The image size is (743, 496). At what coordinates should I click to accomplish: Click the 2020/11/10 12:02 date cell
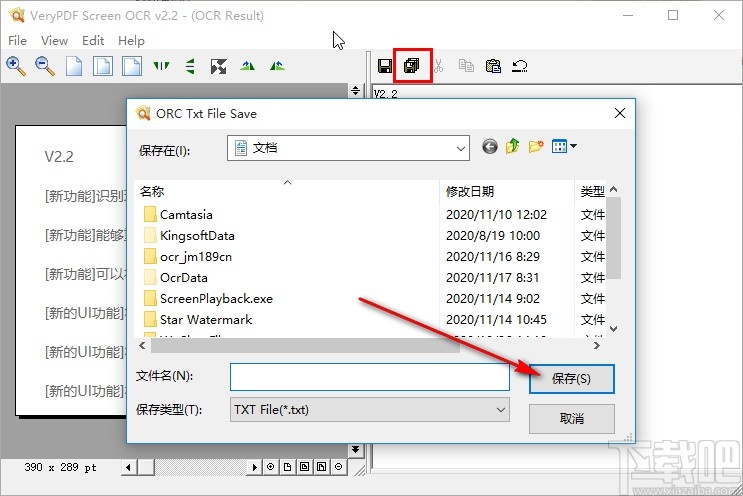(x=496, y=215)
